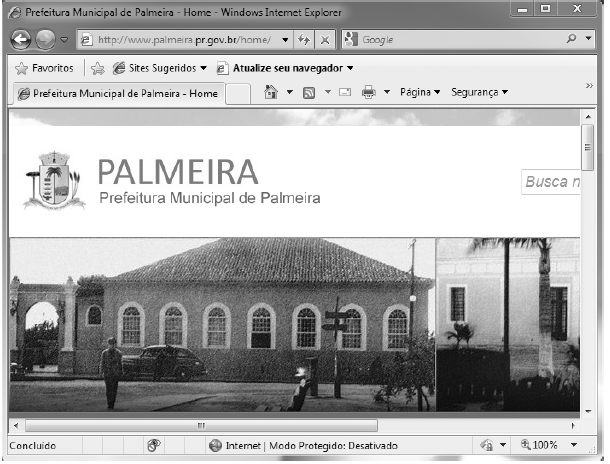The image size is (610, 464).
Task: Open the Favoritos button
Action: 44,68
